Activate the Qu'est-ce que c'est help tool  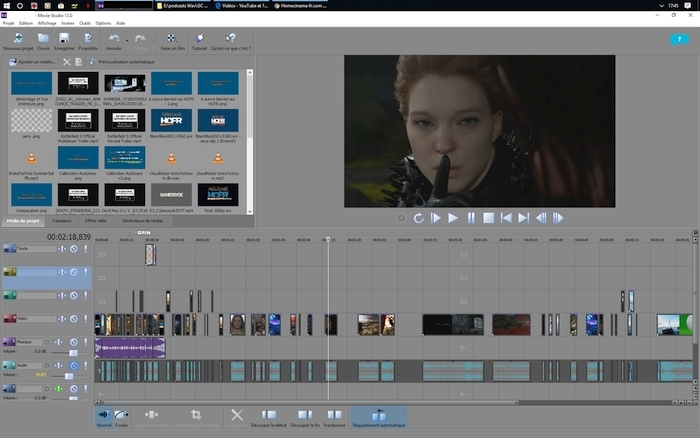230,42
